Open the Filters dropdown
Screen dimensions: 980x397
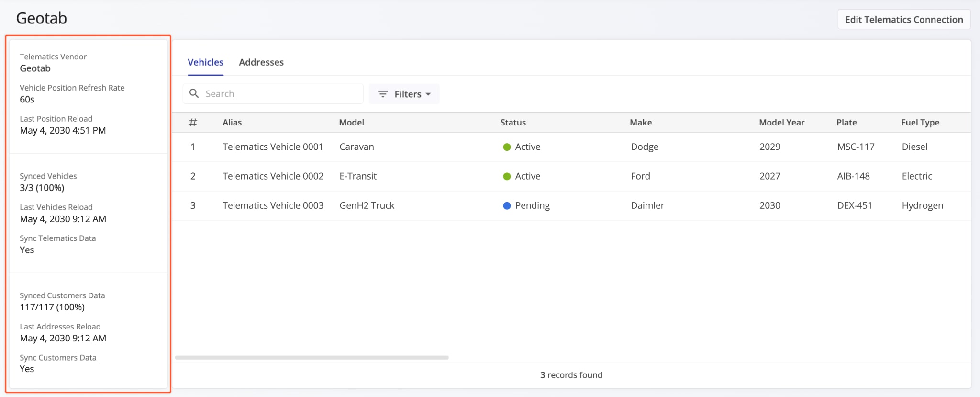pos(404,94)
